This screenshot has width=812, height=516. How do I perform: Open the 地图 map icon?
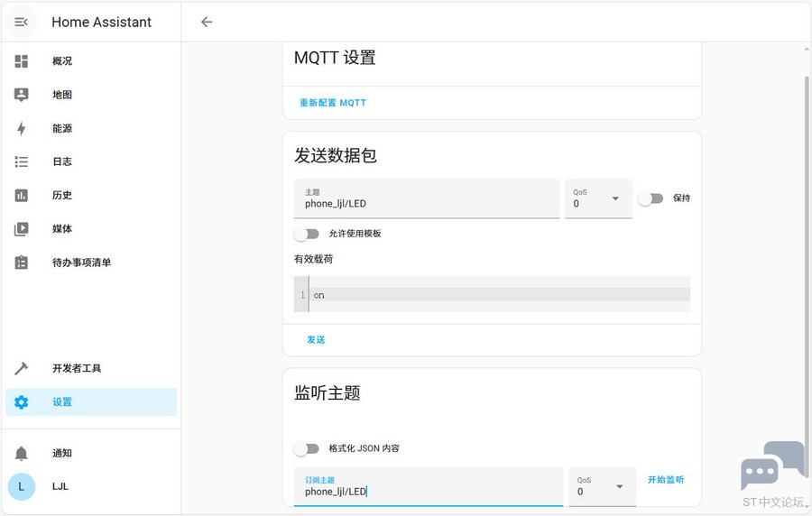coord(22,95)
